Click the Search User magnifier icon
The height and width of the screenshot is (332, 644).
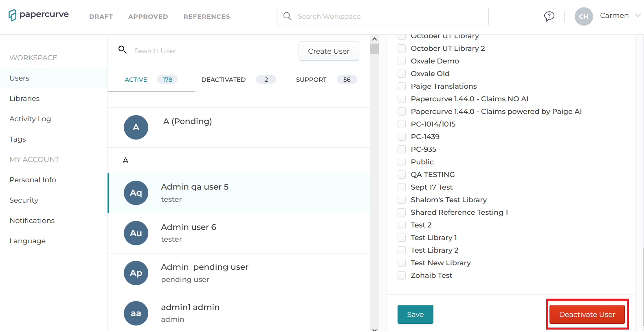coord(122,50)
